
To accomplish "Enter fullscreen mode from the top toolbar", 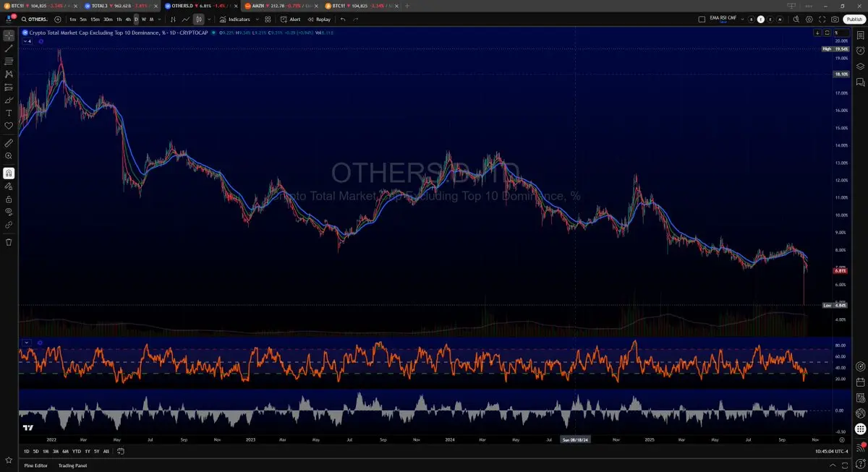I will click(822, 20).
